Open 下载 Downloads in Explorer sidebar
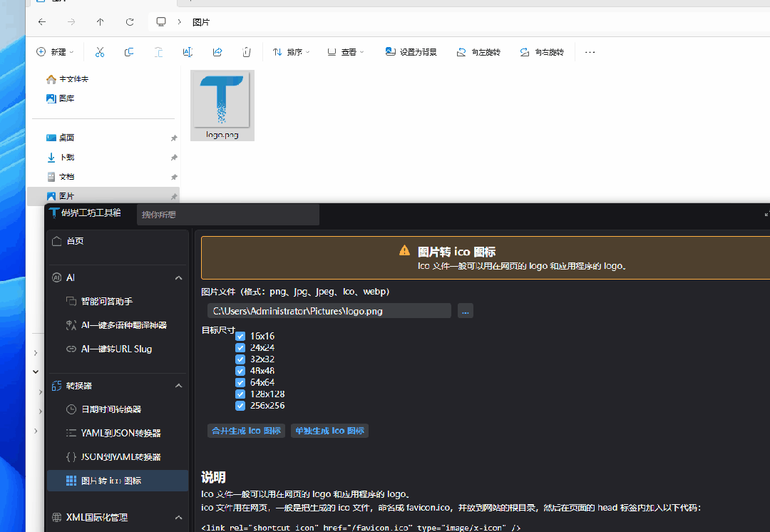The image size is (770, 532). click(60, 158)
